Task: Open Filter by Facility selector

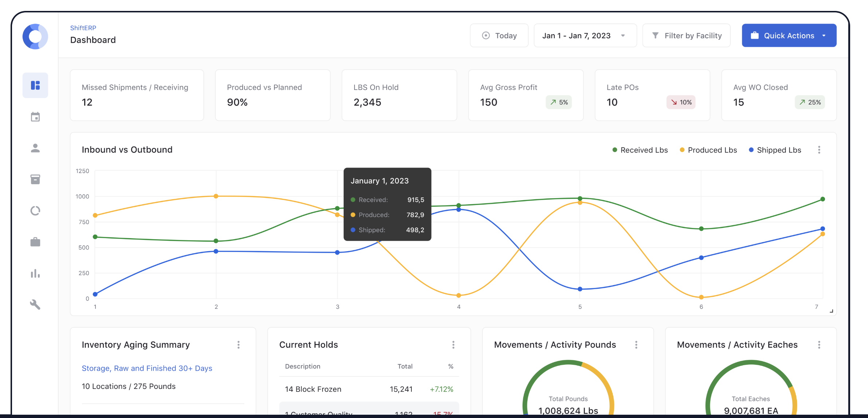Action: (x=687, y=36)
